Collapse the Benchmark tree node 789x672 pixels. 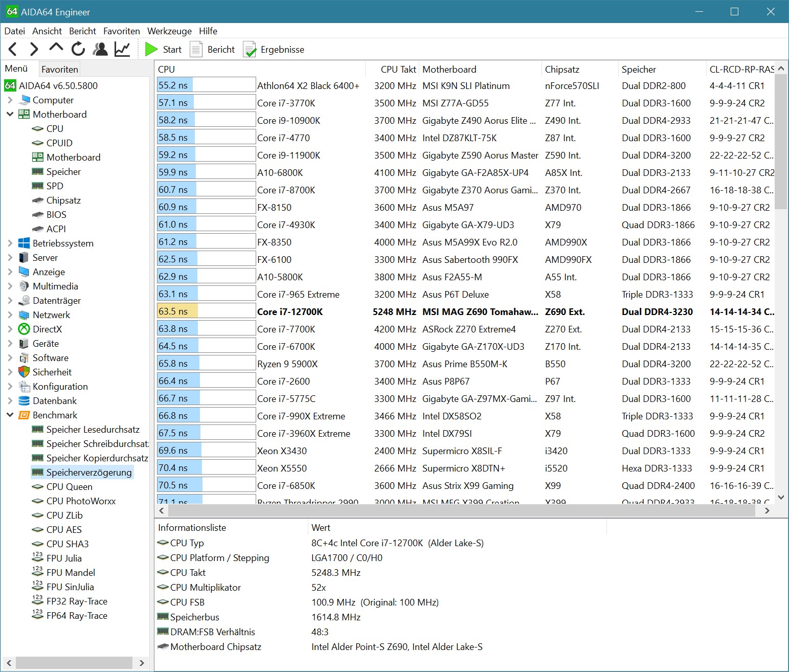click(10, 415)
